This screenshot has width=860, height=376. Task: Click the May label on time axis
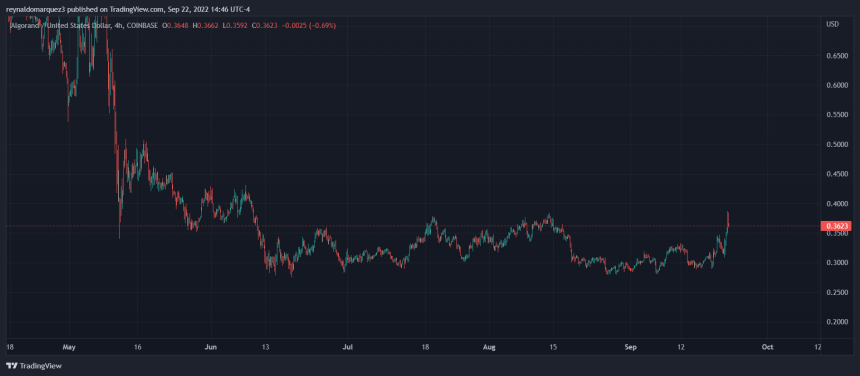pos(69,347)
